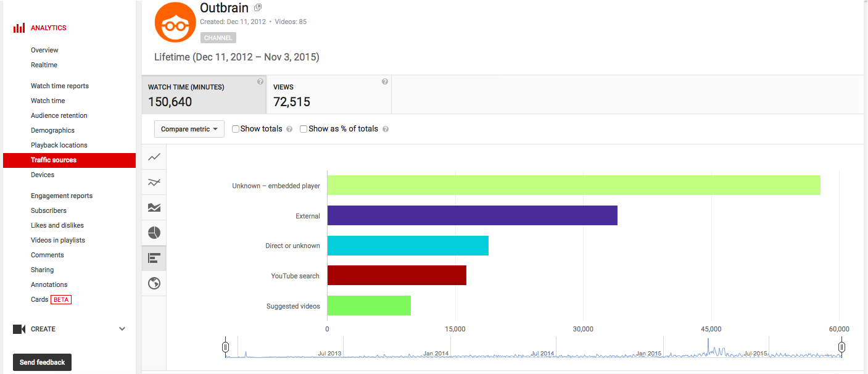Viewport: 868px width, 374px height.
Task: Enable the Show totals checkbox
Action: pyautogui.click(x=236, y=129)
